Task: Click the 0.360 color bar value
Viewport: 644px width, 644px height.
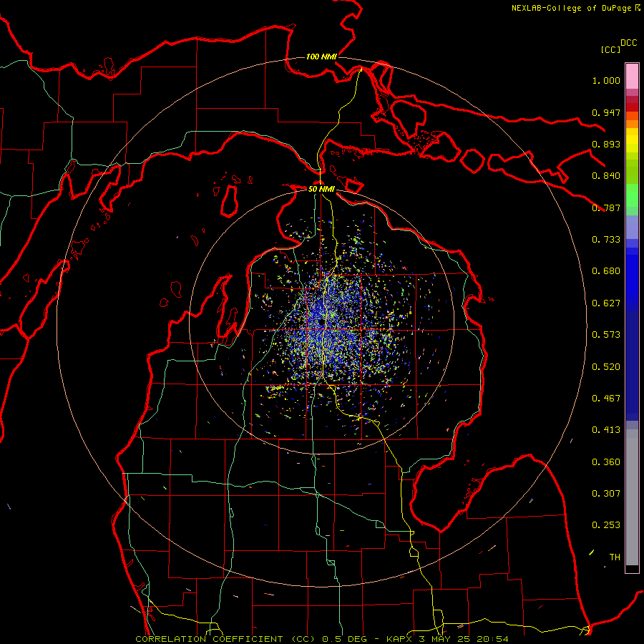Action: [x=606, y=462]
